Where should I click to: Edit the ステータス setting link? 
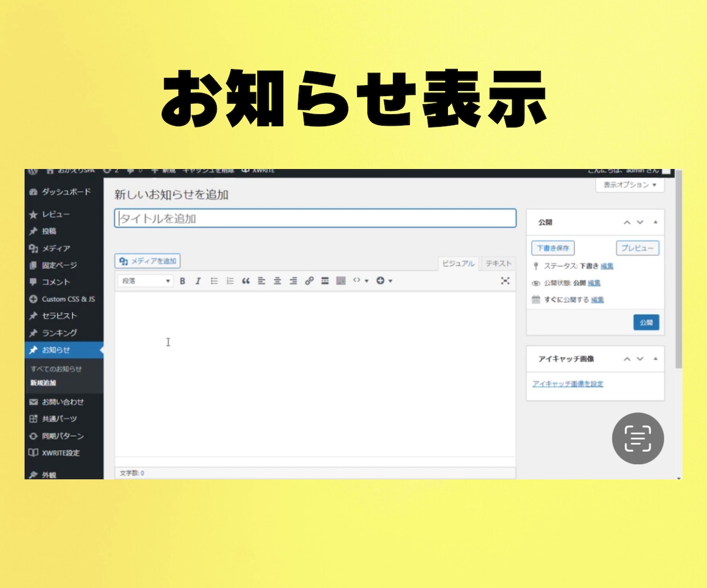[x=607, y=266]
